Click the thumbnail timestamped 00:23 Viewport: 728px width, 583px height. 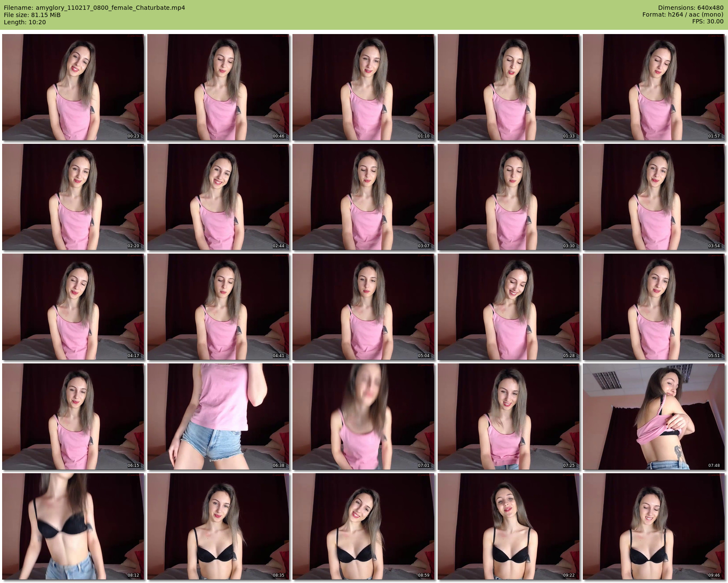[73, 87]
